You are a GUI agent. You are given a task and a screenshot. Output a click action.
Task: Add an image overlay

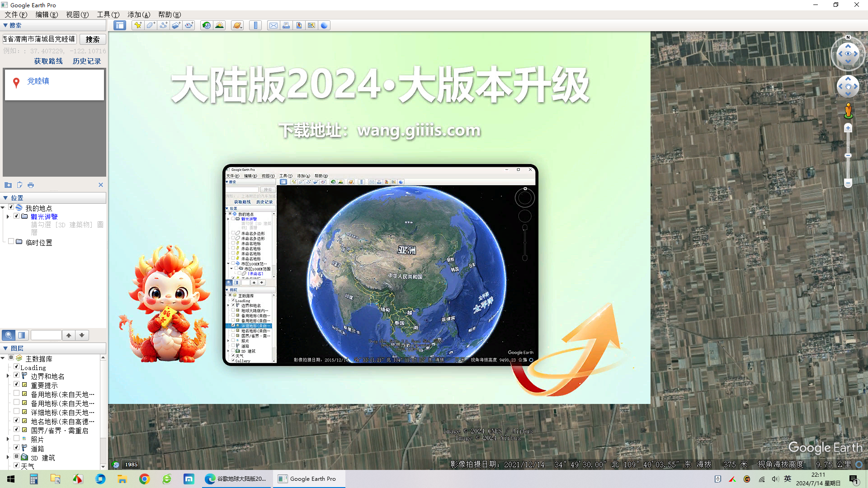(176, 25)
